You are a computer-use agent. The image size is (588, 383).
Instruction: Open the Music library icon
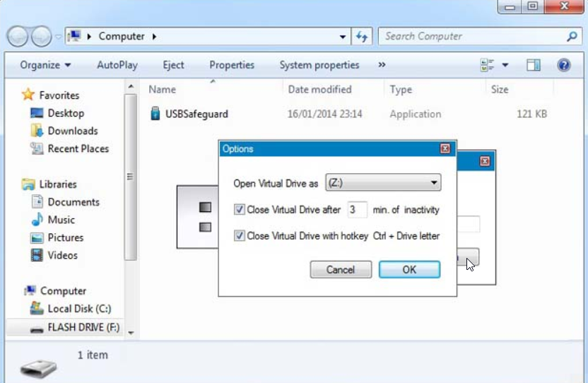coord(37,220)
